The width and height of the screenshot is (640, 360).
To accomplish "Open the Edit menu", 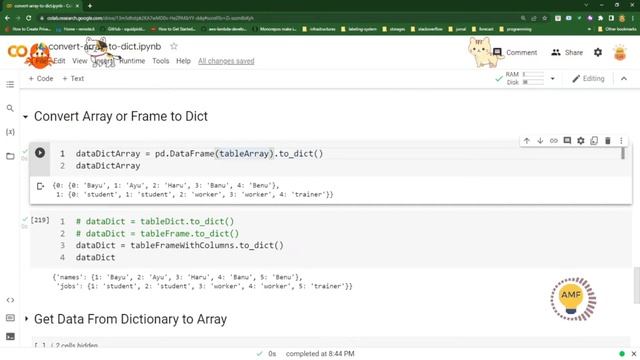I will click(x=60, y=61).
